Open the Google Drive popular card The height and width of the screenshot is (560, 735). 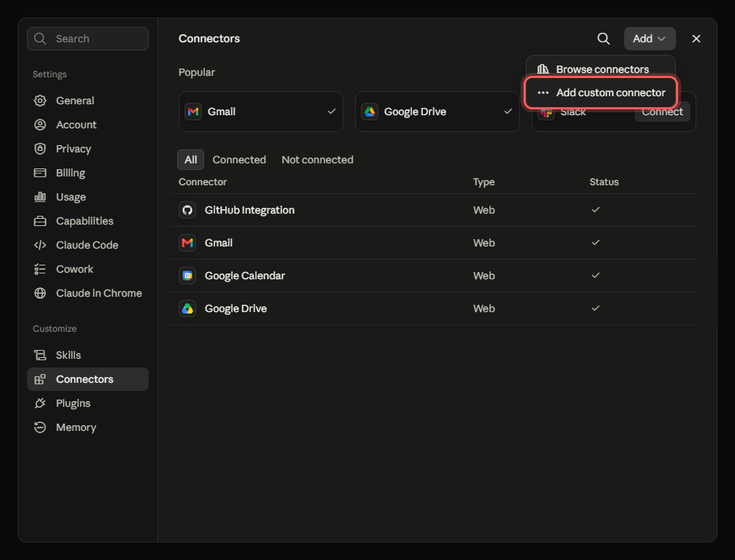437,112
